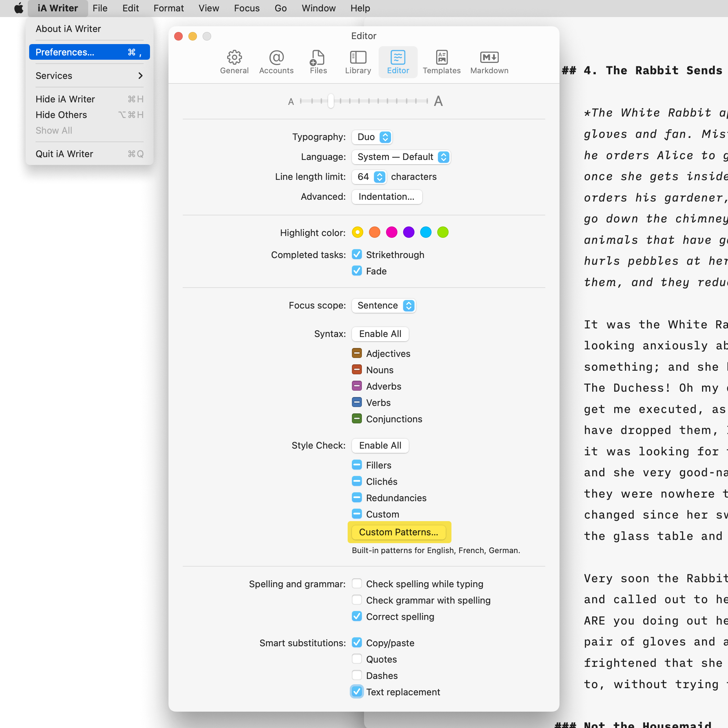Open the Format menu
The width and height of the screenshot is (728, 728).
click(x=168, y=8)
